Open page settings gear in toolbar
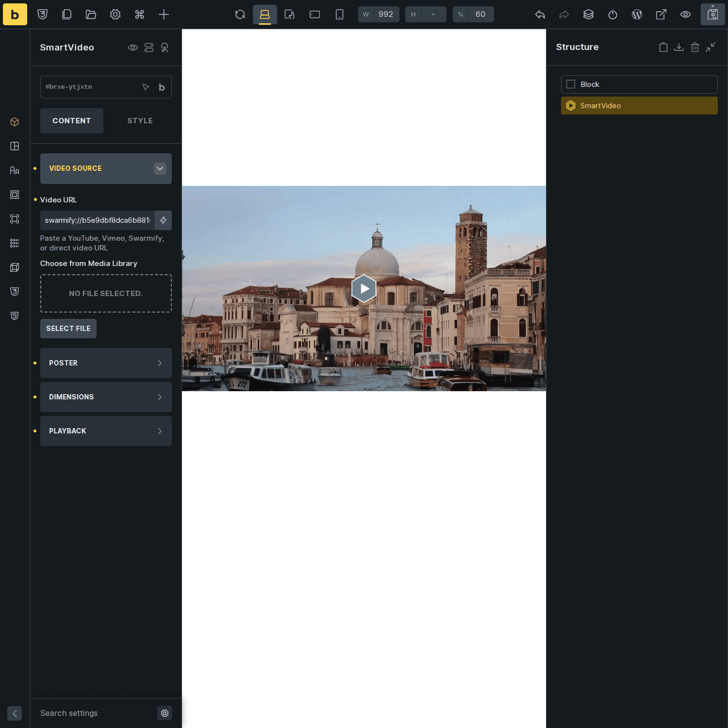The width and height of the screenshot is (728, 728). [x=115, y=15]
